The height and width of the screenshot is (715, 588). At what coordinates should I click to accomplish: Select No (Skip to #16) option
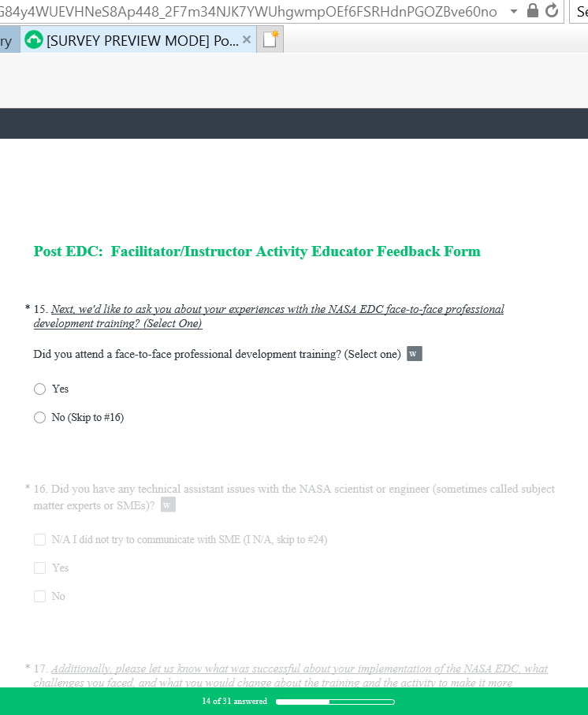coord(39,418)
